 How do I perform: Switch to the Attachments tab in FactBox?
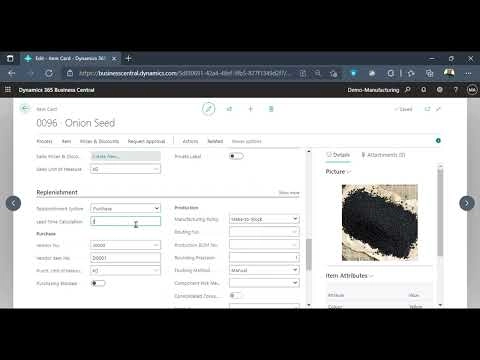tap(383, 155)
